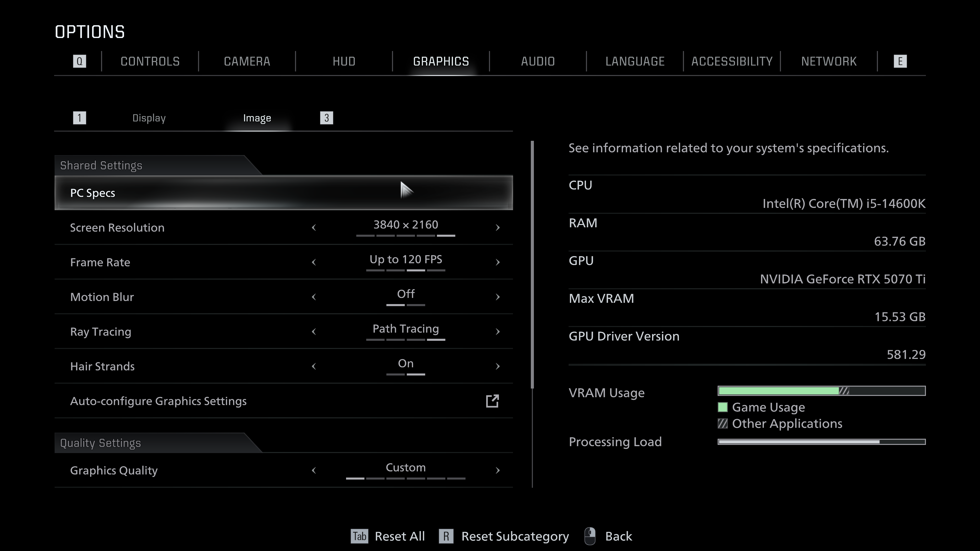Click the Tab key Reset All icon
Viewport: 980px width, 551px height.
click(359, 536)
